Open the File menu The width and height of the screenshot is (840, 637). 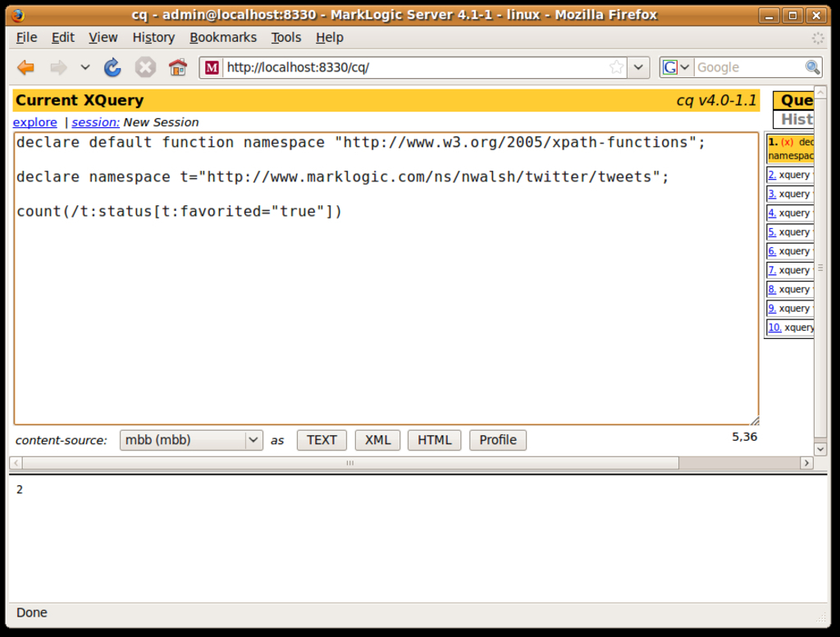pos(27,38)
